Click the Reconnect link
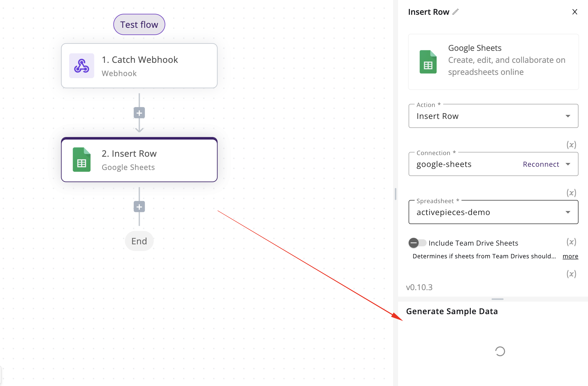Screen dimensions: 588x386 click(541, 164)
